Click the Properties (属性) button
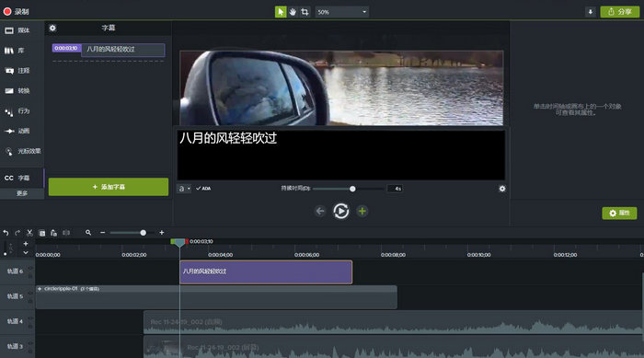The width and height of the screenshot is (644, 358). pyautogui.click(x=619, y=213)
